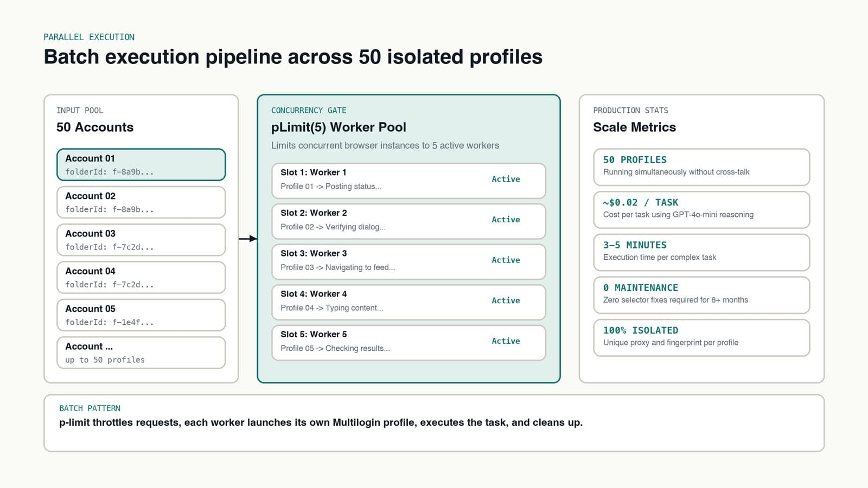The image size is (868, 488).
Task: Click 'Profile 05 -> Checking results...' text
Action: 335,349
